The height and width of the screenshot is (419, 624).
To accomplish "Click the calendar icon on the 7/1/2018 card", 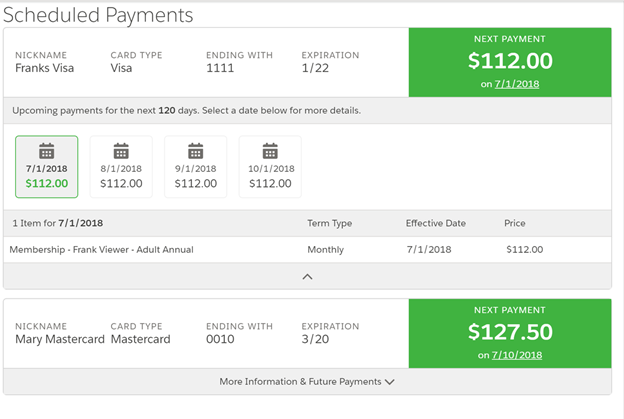I will point(46,151).
